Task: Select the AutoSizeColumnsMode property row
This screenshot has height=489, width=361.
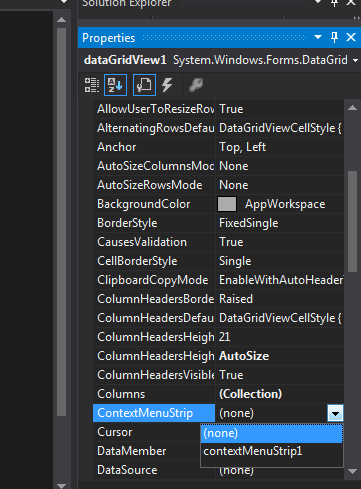Action: pos(218,166)
